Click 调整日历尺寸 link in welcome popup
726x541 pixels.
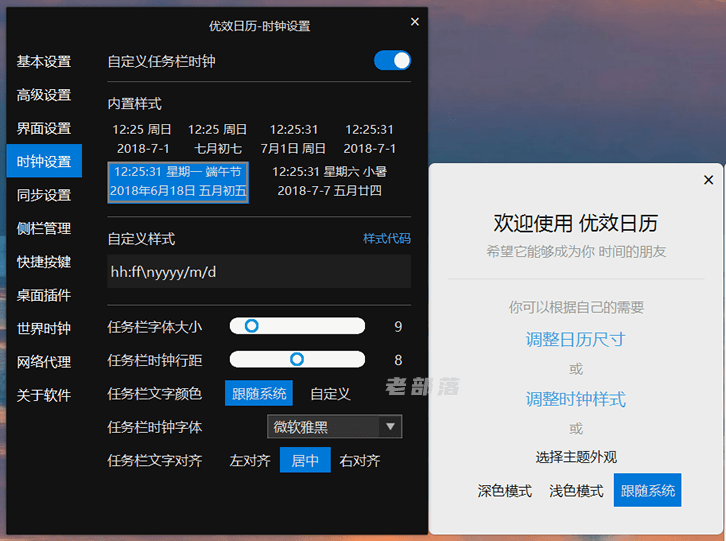tap(576, 340)
